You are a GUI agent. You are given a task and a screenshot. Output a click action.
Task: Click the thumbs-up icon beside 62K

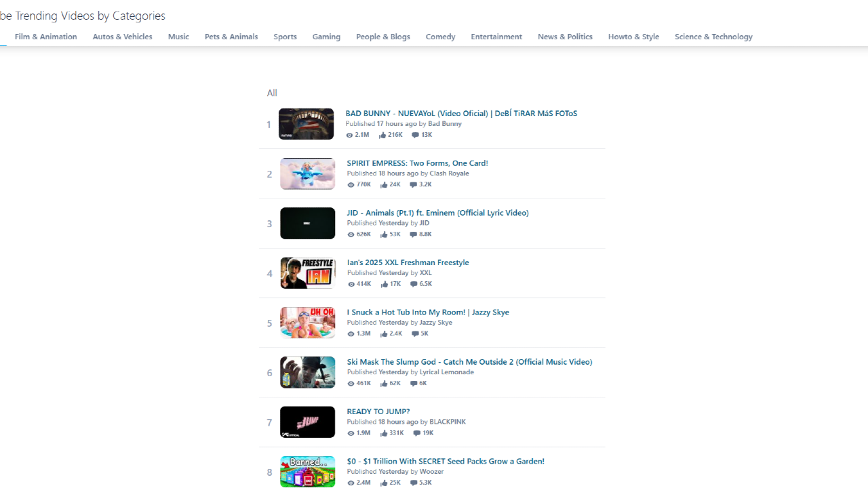coord(384,384)
